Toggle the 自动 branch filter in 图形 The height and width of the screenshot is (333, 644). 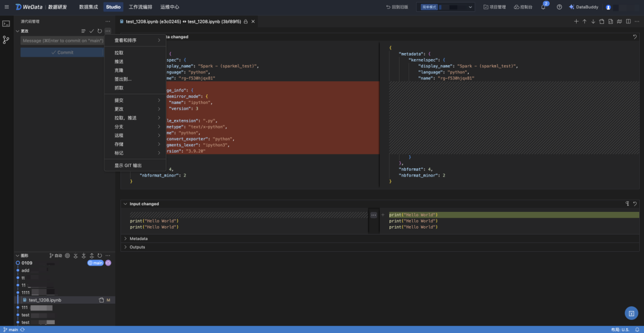[55, 255]
